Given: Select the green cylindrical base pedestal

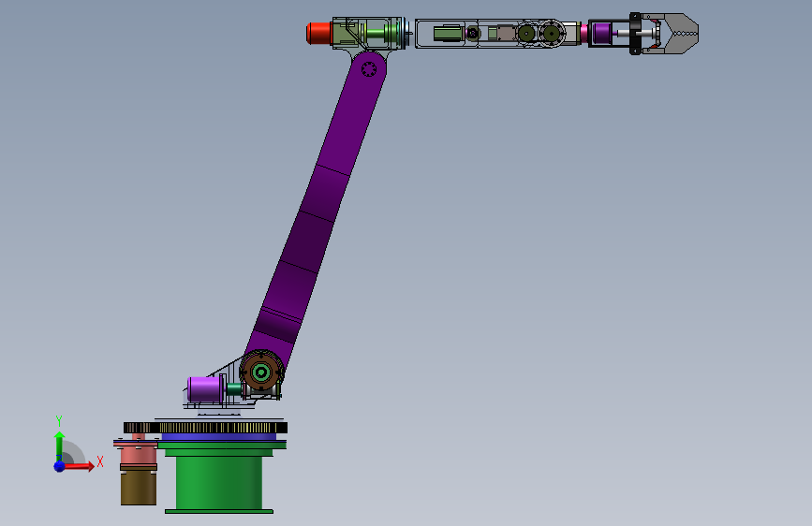Looking at the screenshot, I should (218, 479).
